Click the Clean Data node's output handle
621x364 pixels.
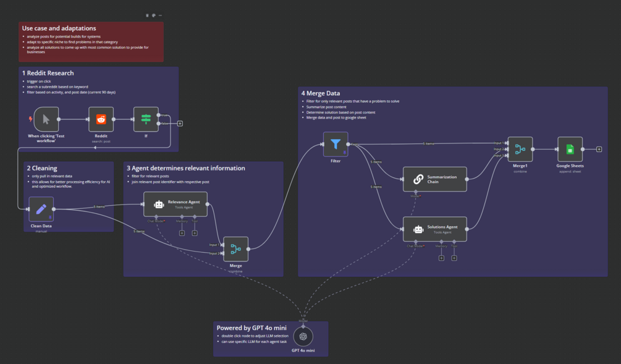(54, 209)
